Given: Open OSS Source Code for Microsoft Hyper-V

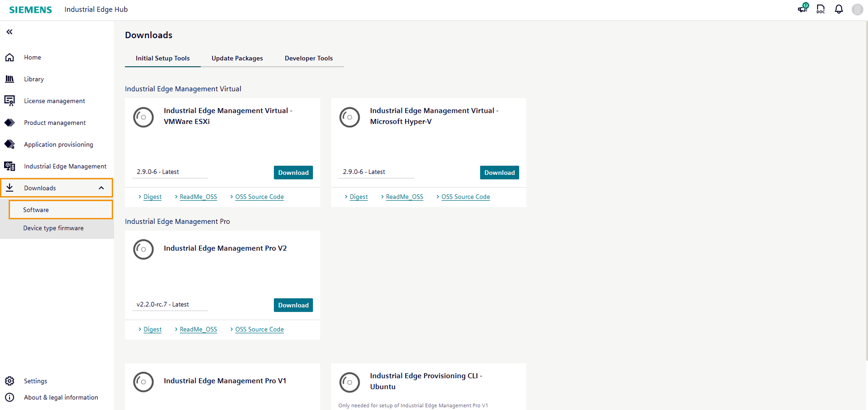Looking at the screenshot, I should [466, 197].
